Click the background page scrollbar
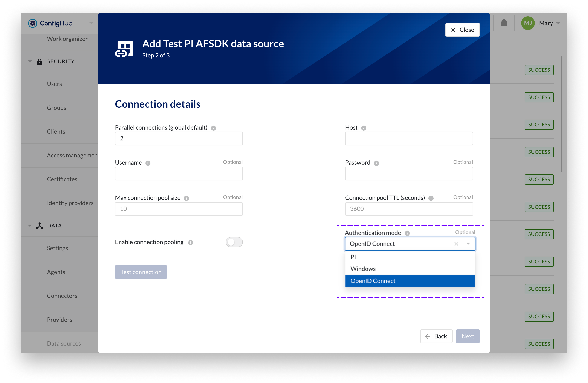The height and width of the screenshot is (383, 588). 561,114
